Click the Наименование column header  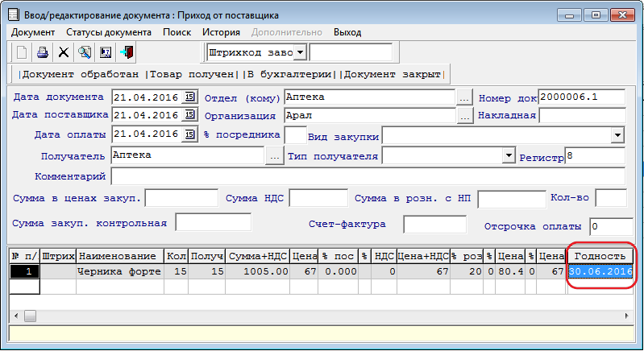(x=120, y=256)
